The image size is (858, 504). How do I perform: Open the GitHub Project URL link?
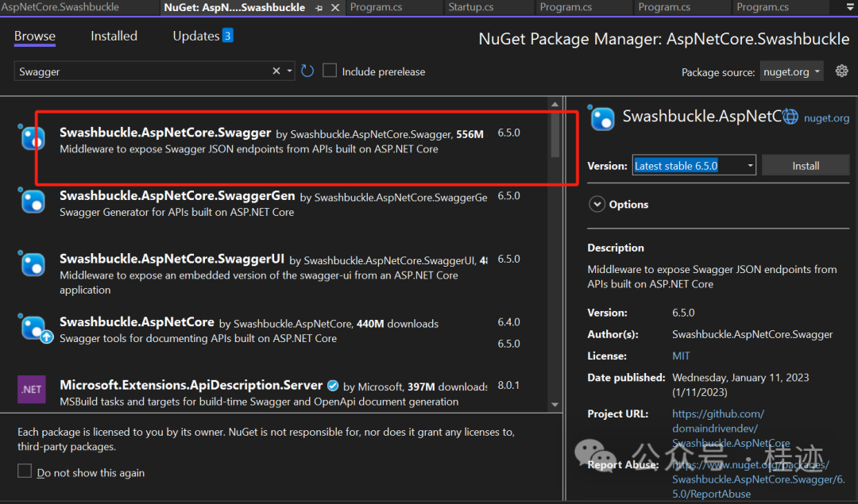tap(731, 429)
